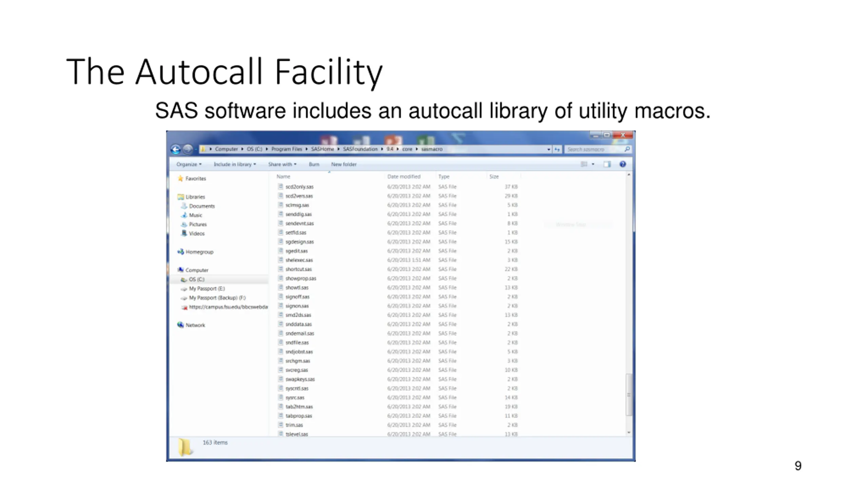Click the scrollbar down arrow
The width and height of the screenshot is (868, 488).
point(629,432)
